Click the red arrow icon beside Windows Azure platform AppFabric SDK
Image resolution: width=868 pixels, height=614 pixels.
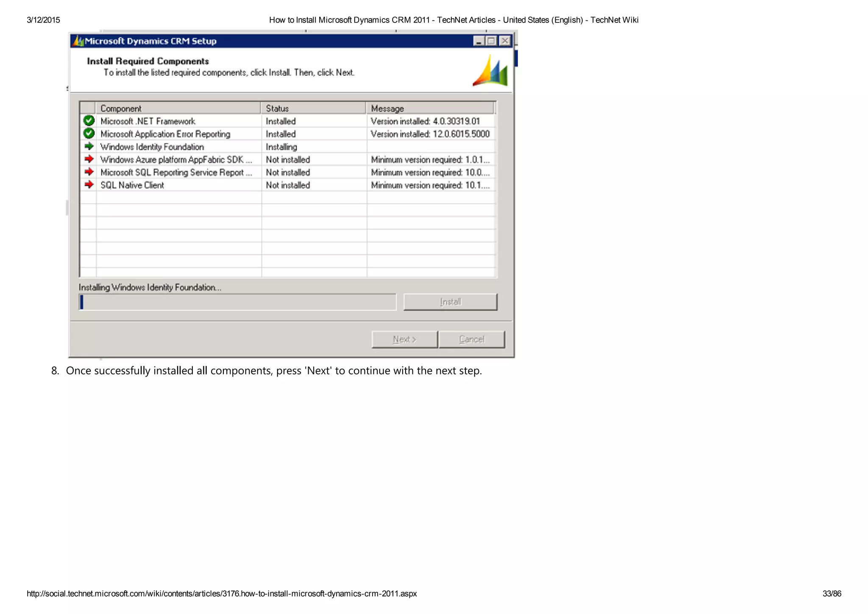89,159
